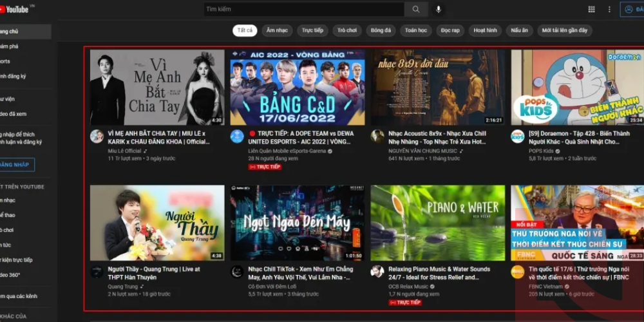Screen dimensions: 644x322
Task: Click Miu Lê Official channel name
Action: click(124, 151)
